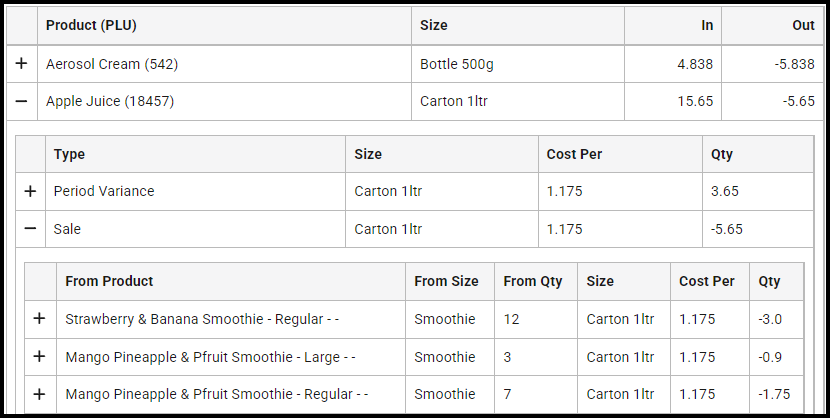
Task: Expand the Aerosol Cream (542) row
Action: tap(21, 64)
